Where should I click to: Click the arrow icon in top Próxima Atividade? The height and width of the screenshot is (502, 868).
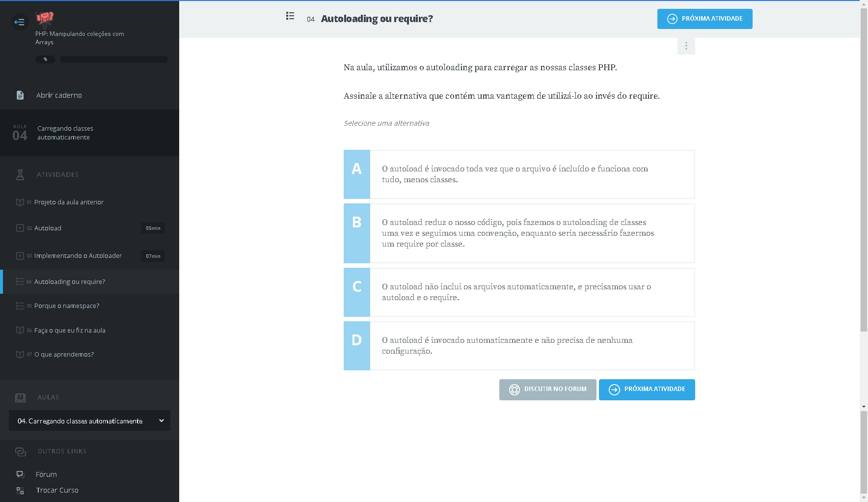tap(672, 19)
